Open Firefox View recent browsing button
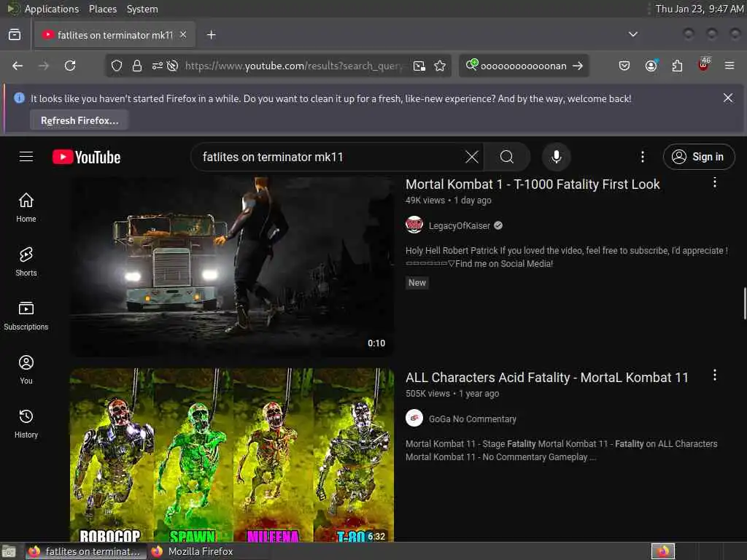Image resolution: width=747 pixels, height=560 pixels. (15, 35)
